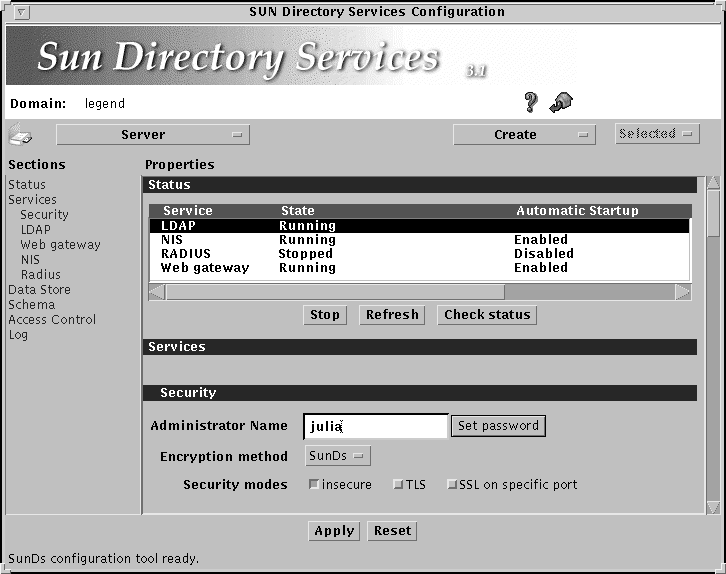Click the Set password button
Image resolution: width=726 pixels, height=574 pixels.
(498, 425)
